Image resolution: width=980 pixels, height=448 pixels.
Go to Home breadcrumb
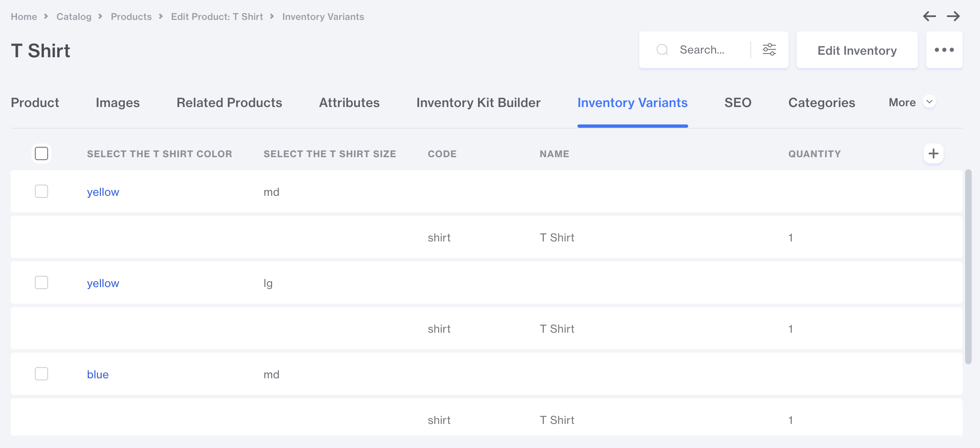point(24,17)
